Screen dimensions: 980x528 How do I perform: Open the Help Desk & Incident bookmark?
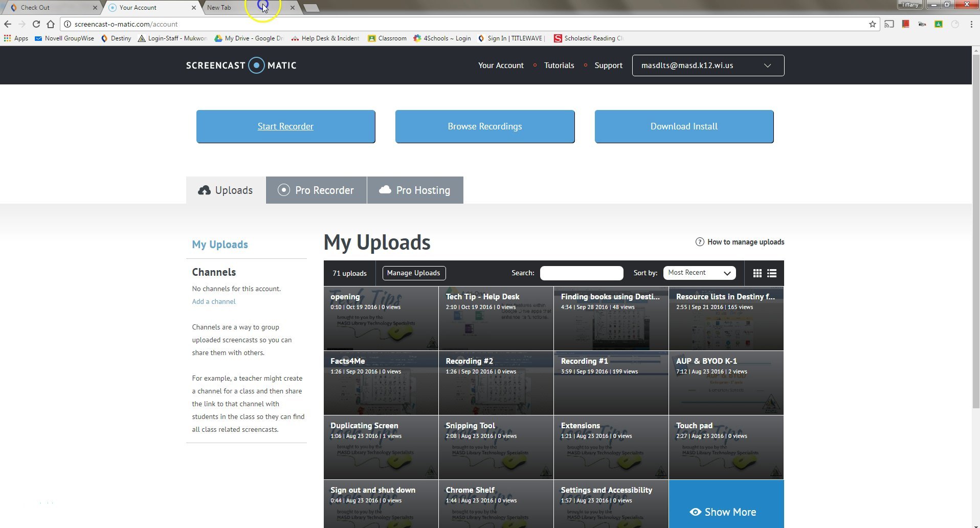(325, 38)
